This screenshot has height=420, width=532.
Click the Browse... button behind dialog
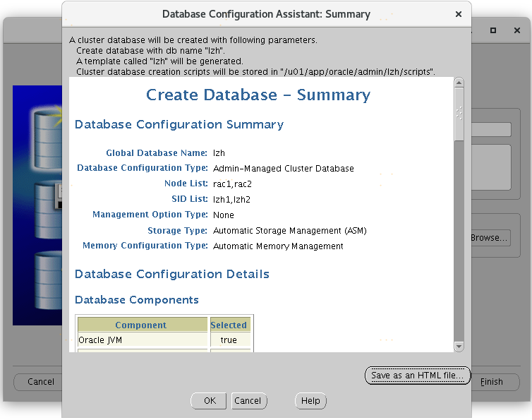coord(490,238)
